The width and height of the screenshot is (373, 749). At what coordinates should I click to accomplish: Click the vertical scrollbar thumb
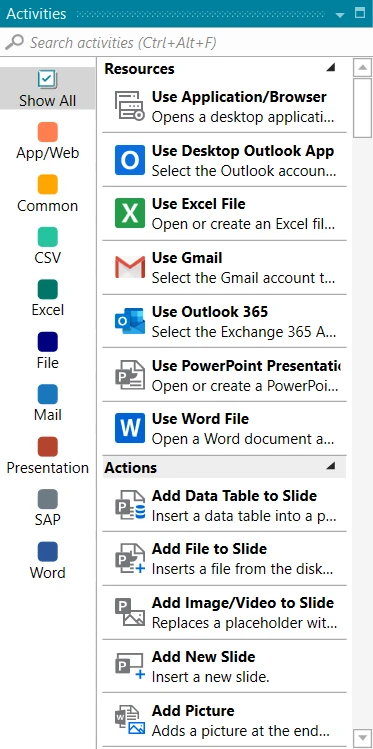pos(362,108)
